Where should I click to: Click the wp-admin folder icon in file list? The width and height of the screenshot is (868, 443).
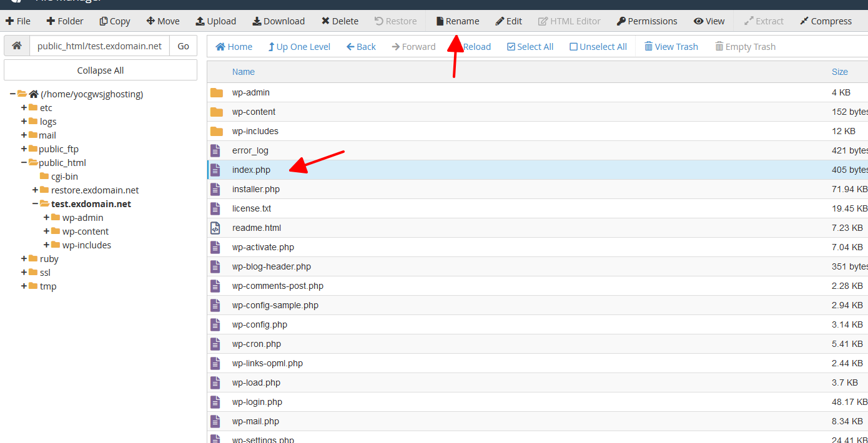pos(217,92)
